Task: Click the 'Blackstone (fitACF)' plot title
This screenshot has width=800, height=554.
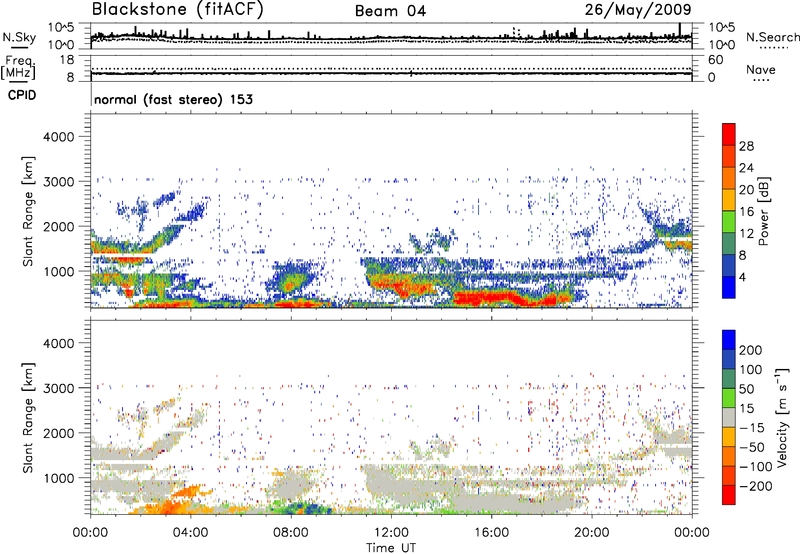Action: 177,9
